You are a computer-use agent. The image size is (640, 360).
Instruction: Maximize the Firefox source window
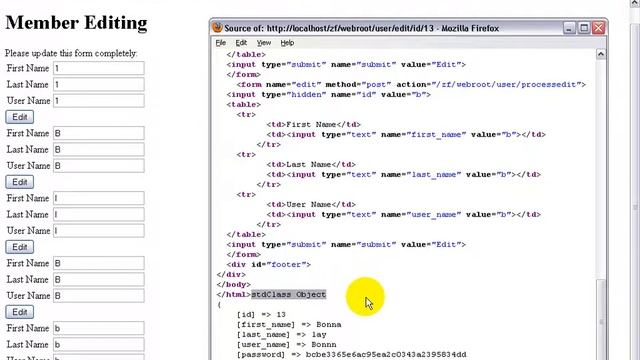pyautogui.click(x=584, y=28)
